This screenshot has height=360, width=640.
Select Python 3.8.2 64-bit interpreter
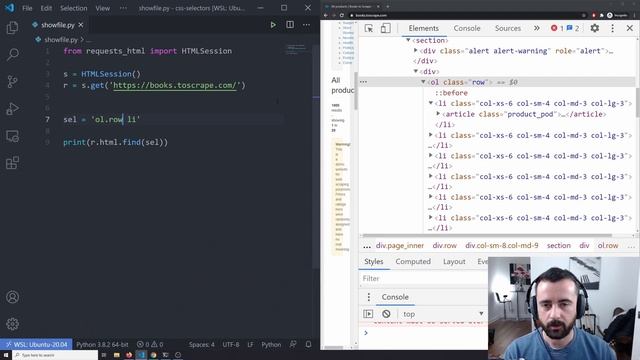point(102,344)
